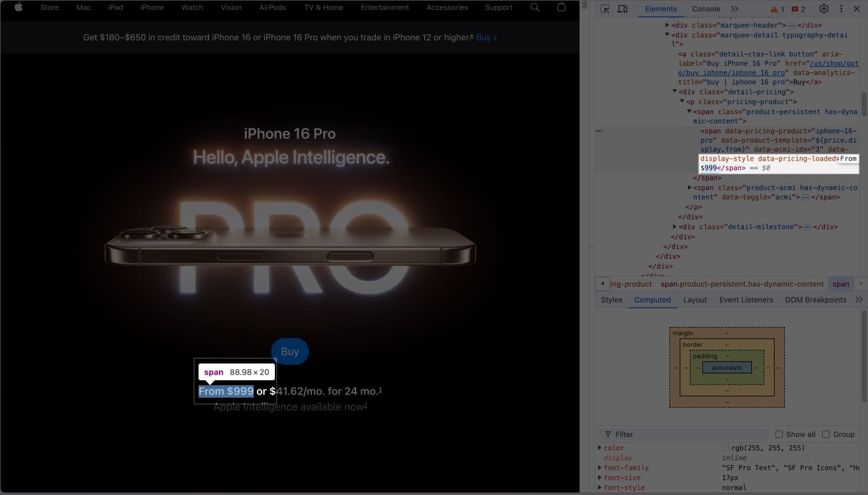Viewport: 868px width, 495px height.
Task: Open the DevTools settings gear
Action: click(x=824, y=9)
